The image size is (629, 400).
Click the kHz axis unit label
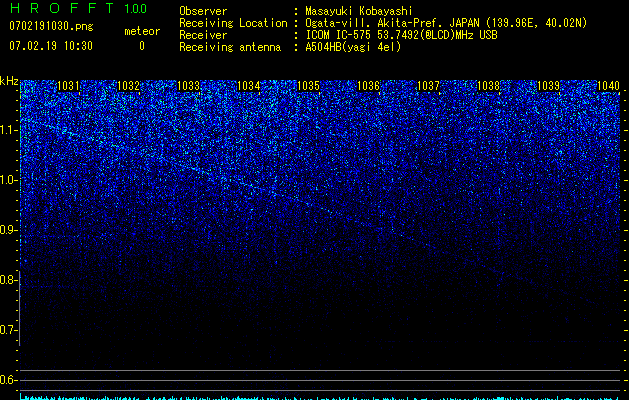9,81
